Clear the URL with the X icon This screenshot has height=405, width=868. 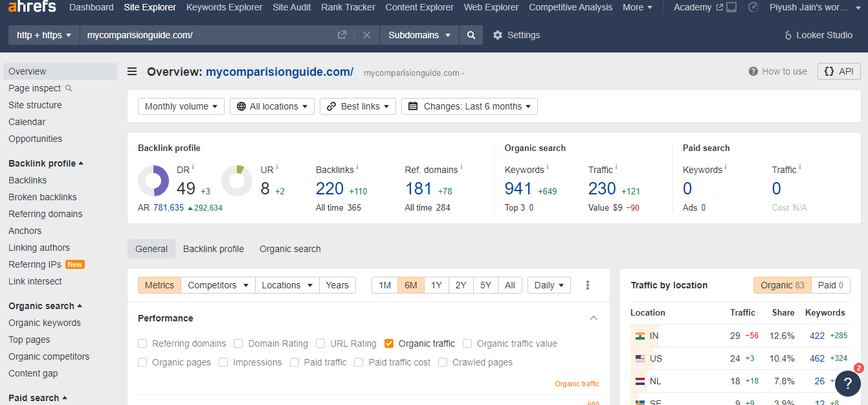[367, 35]
